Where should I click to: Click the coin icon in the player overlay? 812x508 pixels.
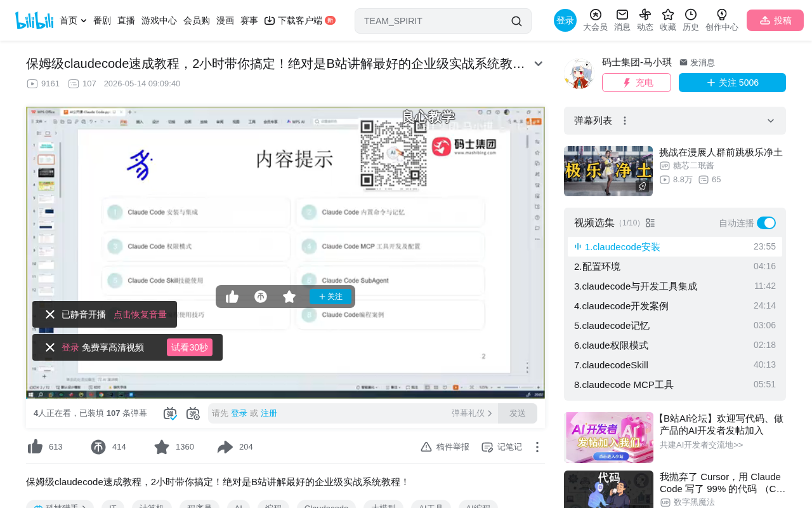pyautogui.click(x=261, y=297)
